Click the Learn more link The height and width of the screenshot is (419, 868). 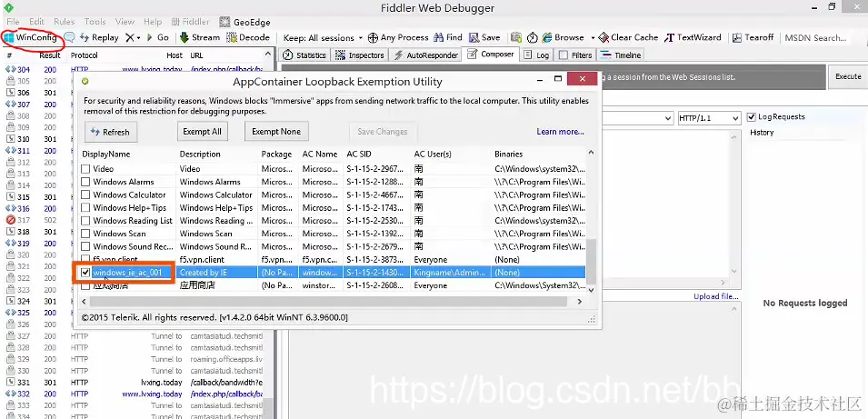560,132
